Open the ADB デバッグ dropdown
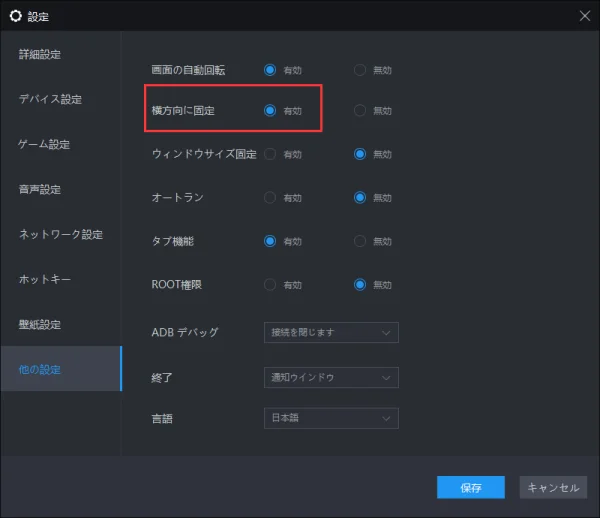 point(331,332)
